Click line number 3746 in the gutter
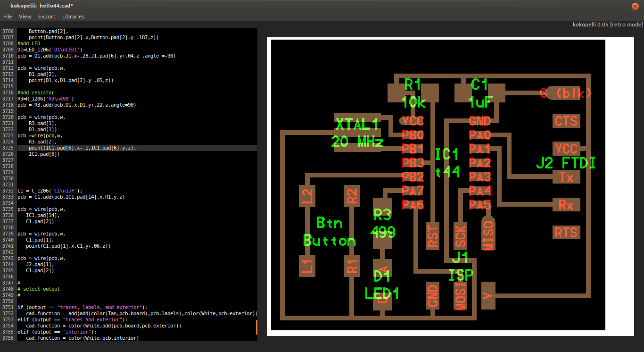Image resolution: width=644 pixels, height=352 pixels. coord(8,277)
